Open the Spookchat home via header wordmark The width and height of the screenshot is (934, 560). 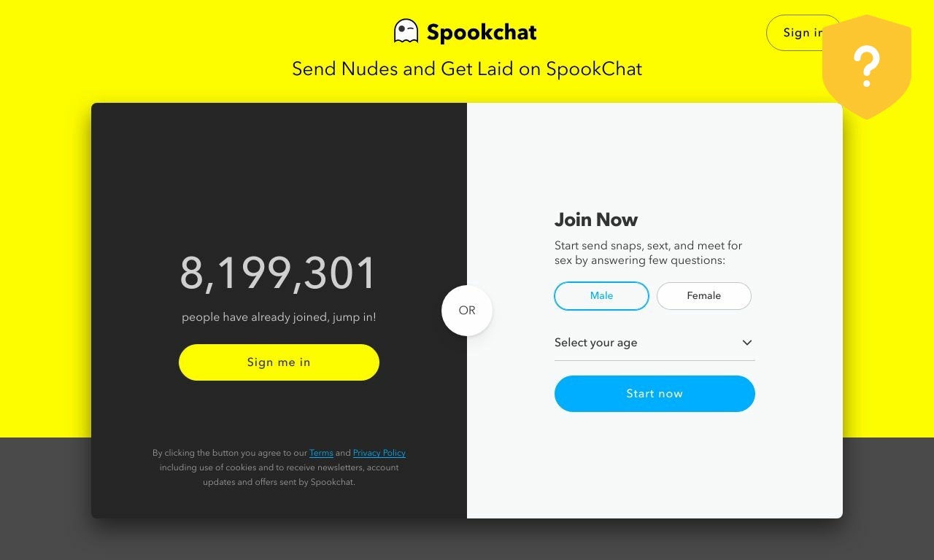(x=482, y=32)
